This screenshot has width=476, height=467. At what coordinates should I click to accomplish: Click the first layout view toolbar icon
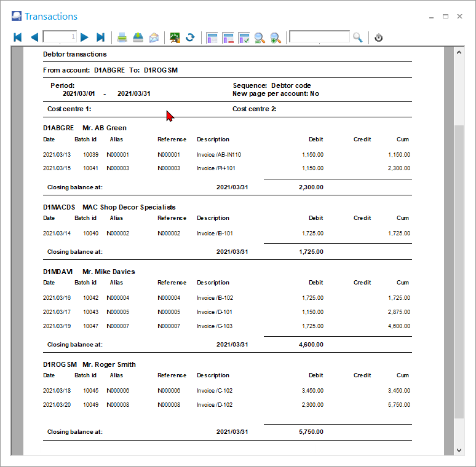click(212, 37)
